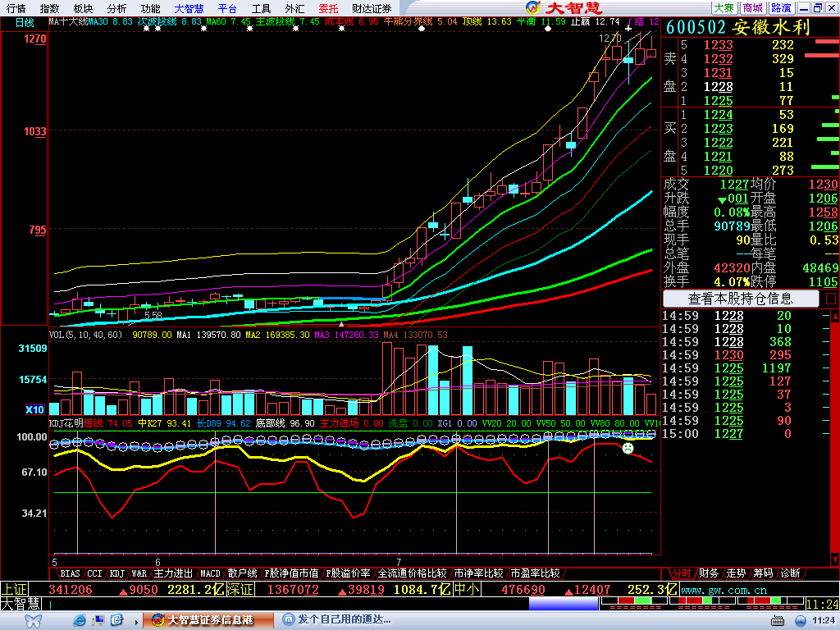Switch to the W&R indicator tab

(139, 573)
